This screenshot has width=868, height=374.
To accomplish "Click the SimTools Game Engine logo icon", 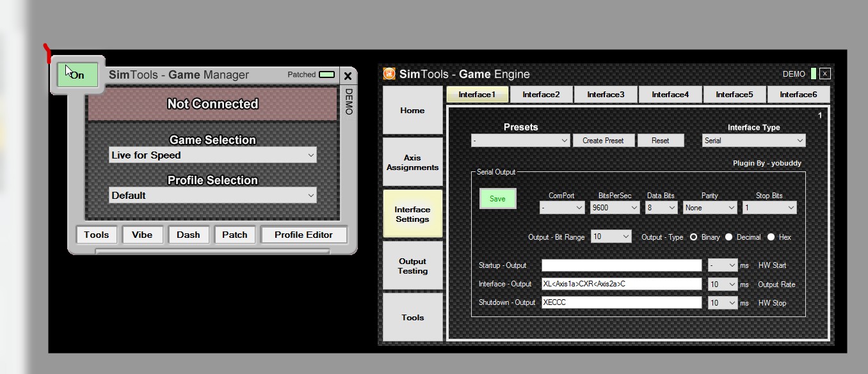I will 389,74.
